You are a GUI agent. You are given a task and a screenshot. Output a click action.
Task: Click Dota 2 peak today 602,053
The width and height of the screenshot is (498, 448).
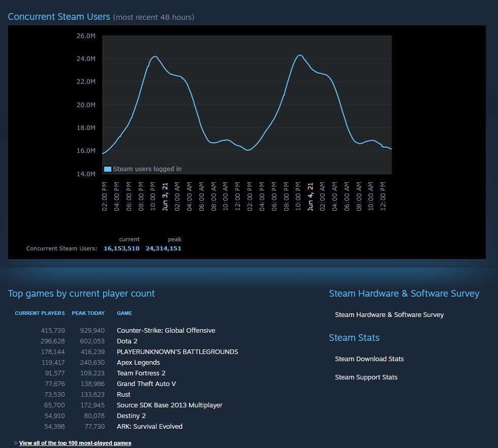[x=92, y=341]
